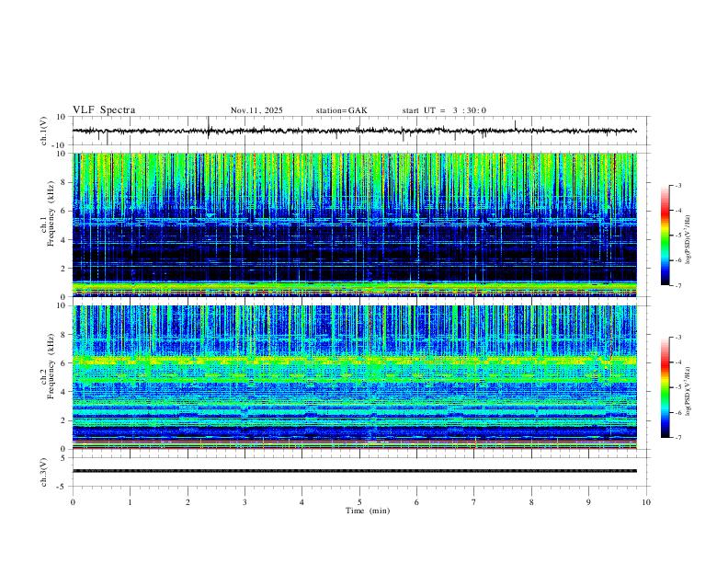This screenshot has height=563, width=728.
Task: Click the "9" tick on Time axis
Action: [x=588, y=502]
